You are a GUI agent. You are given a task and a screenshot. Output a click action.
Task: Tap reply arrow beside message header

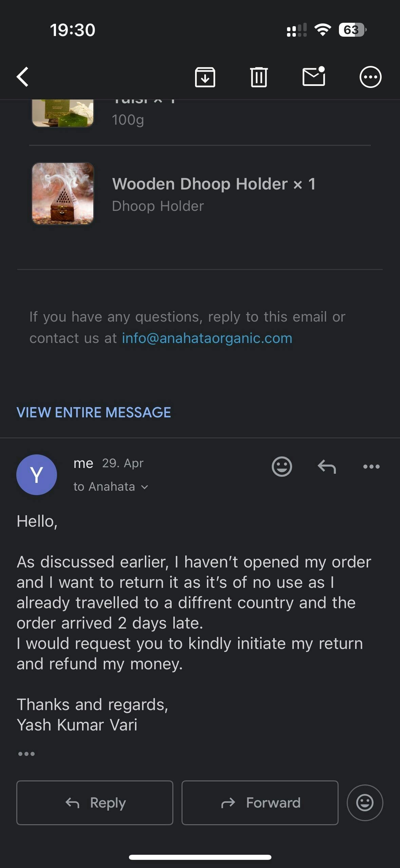[x=327, y=467]
